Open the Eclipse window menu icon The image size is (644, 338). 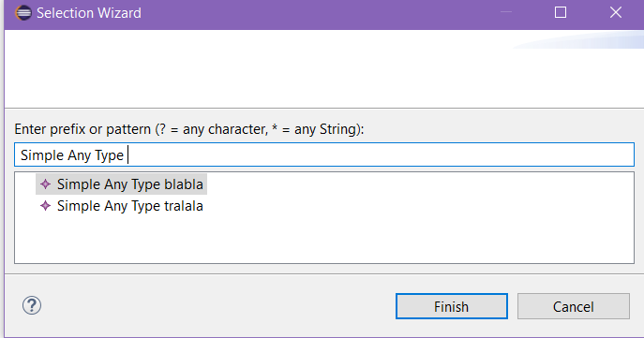(23, 13)
